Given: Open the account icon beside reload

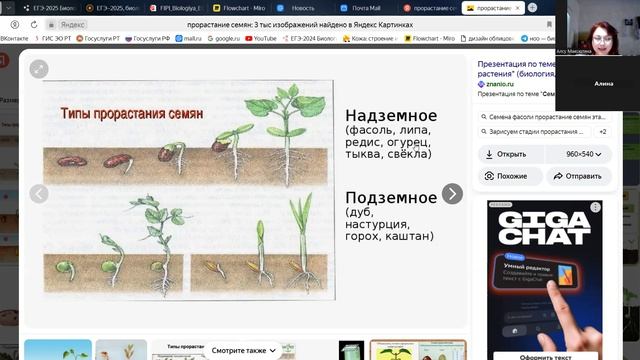Looking at the screenshot, I should 15,25.
